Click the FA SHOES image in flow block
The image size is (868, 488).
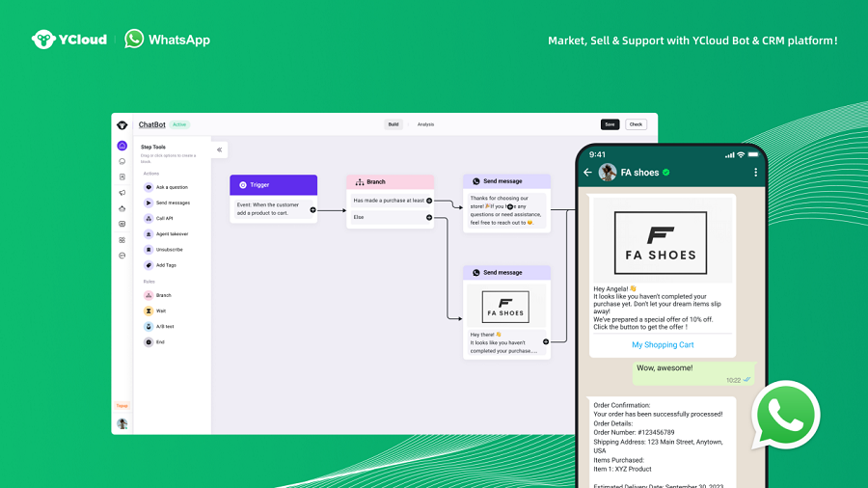point(505,307)
